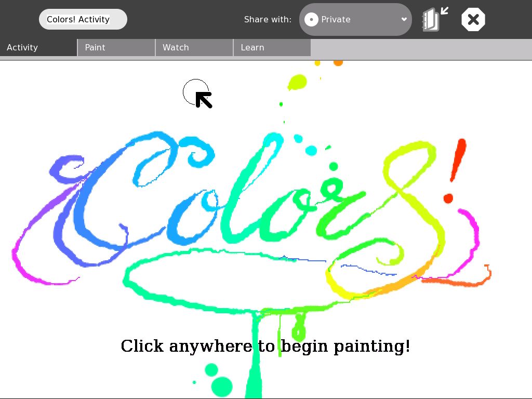Click the 'Click anywhere to begin painting!' text
The image size is (532, 399).
265,346
